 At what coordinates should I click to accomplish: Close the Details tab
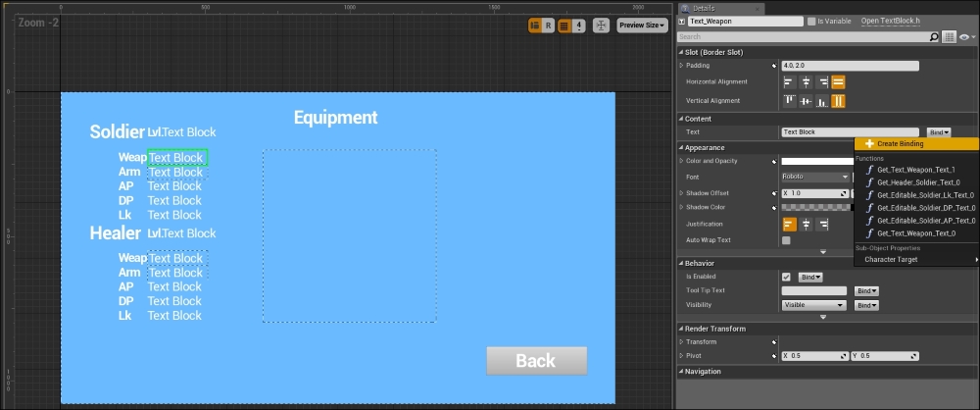click(x=758, y=9)
